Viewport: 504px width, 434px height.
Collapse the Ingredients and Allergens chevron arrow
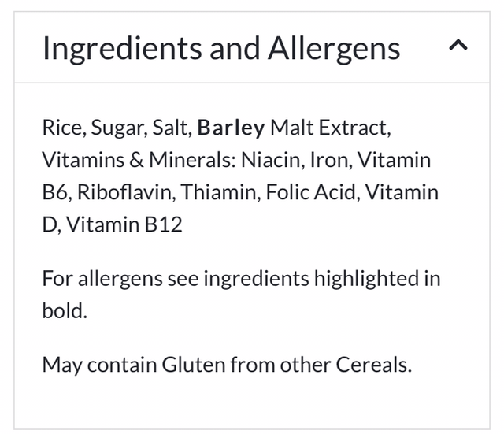[458, 46]
